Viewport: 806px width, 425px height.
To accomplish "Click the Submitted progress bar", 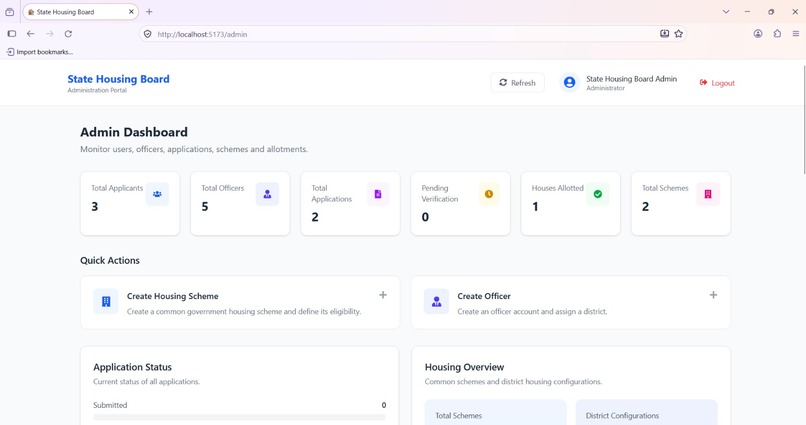I will click(240, 417).
